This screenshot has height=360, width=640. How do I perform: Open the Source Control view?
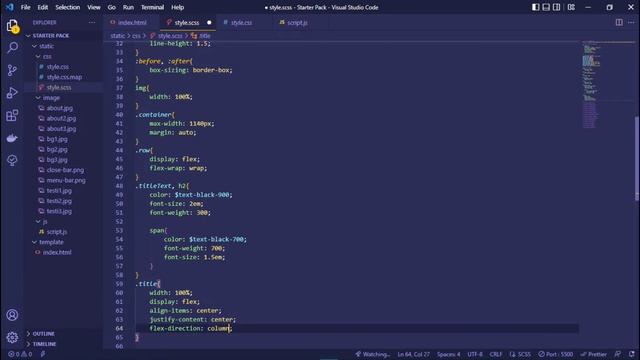12,70
